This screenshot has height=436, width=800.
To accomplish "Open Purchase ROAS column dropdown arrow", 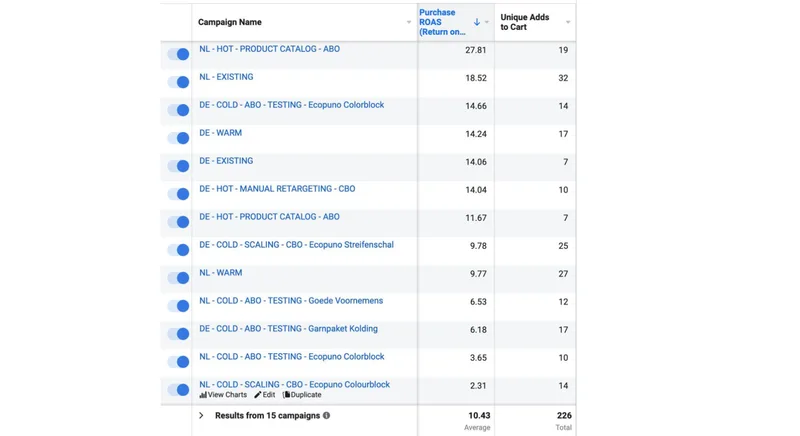I will pyautogui.click(x=487, y=22).
